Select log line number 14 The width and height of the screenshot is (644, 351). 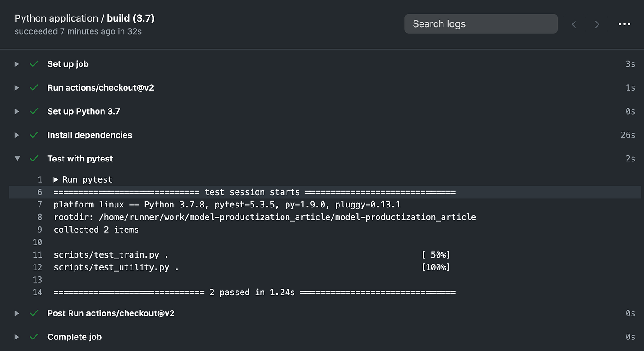[x=38, y=292]
